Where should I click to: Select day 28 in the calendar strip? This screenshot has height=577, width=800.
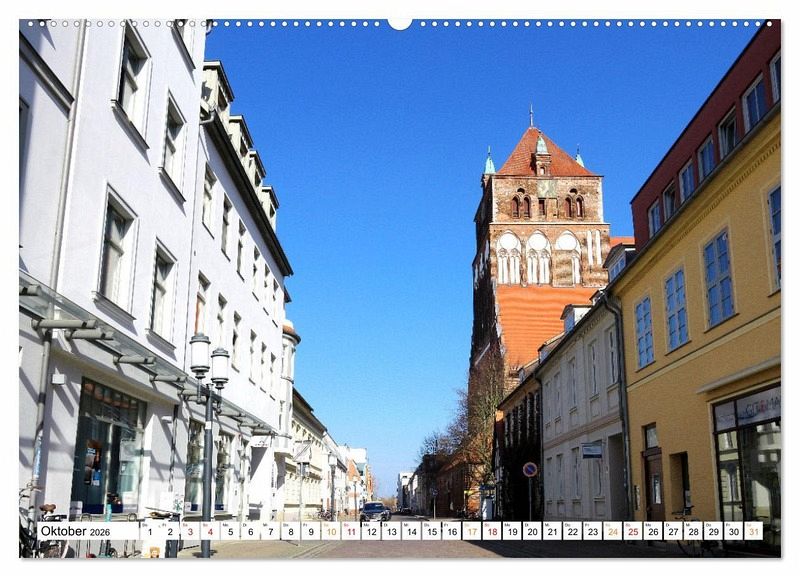pyautogui.click(x=694, y=531)
